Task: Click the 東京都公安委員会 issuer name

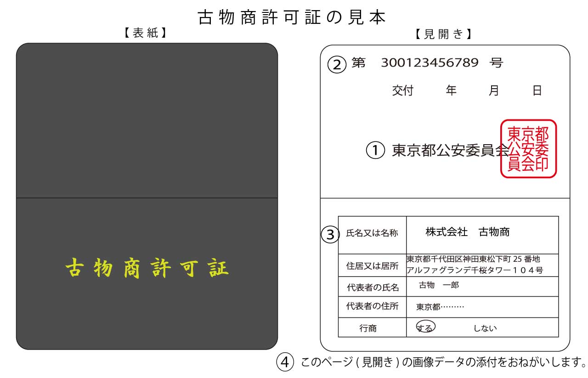Action: pos(450,151)
